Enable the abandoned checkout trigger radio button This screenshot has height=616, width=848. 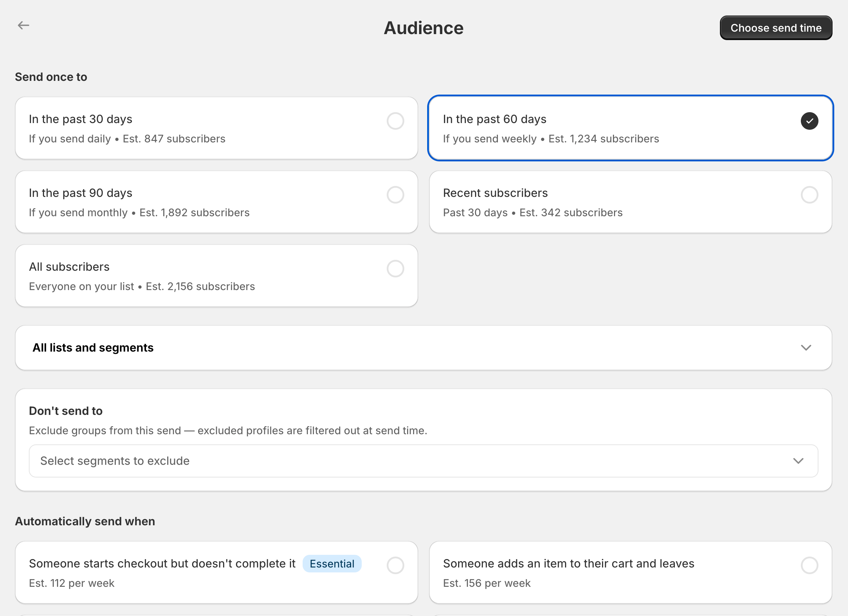click(x=395, y=566)
